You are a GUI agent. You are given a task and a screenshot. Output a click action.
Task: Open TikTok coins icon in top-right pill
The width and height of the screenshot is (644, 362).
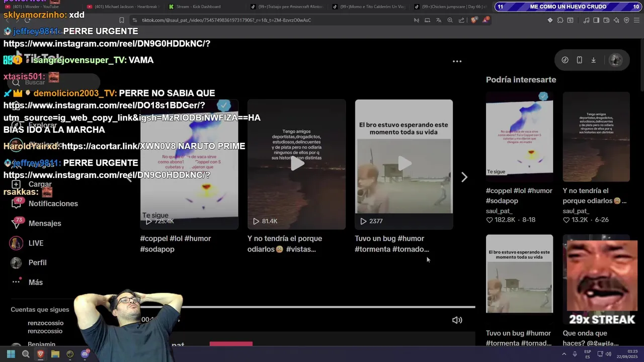click(x=565, y=60)
